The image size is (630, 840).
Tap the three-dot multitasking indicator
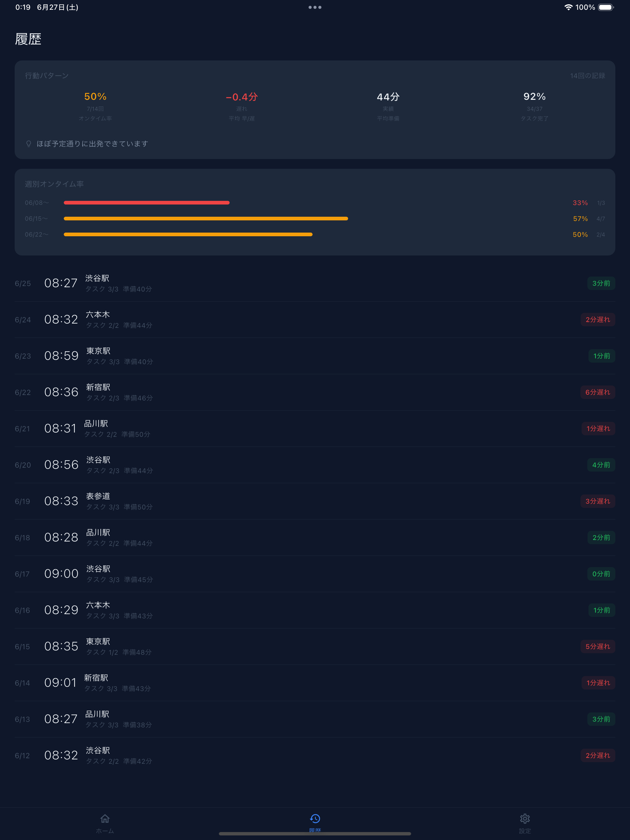[315, 7]
